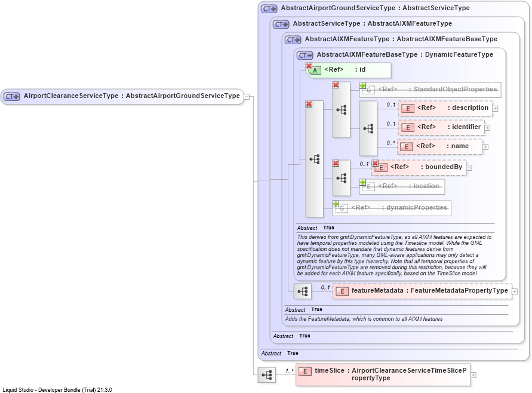Select the E icon of name element
The height and width of the screenshot is (393, 532).
point(407,146)
